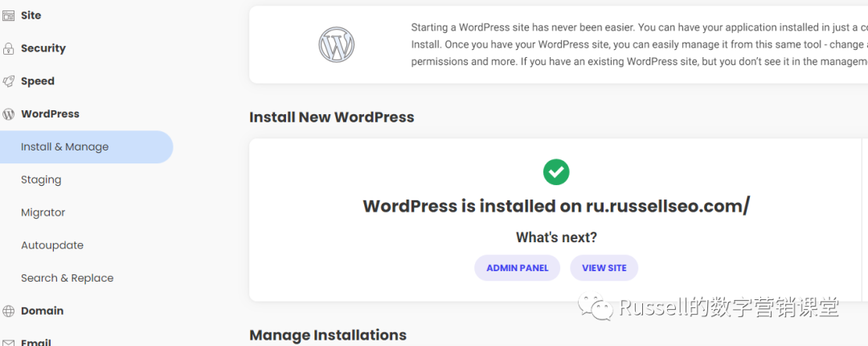The height and width of the screenshot is (346, 868).
Task: Click the Domain globe icon
Action: [8, 311]
